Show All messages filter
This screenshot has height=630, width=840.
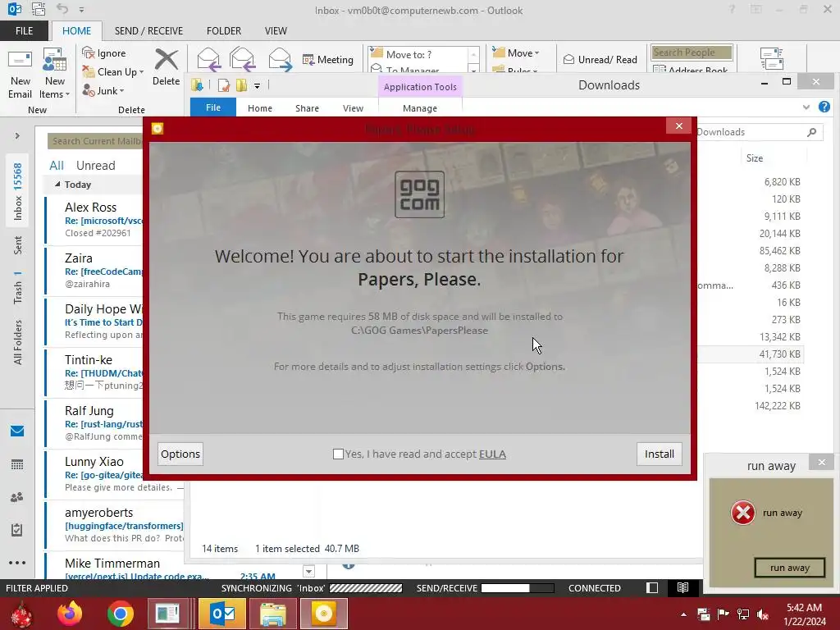point(57,166)
